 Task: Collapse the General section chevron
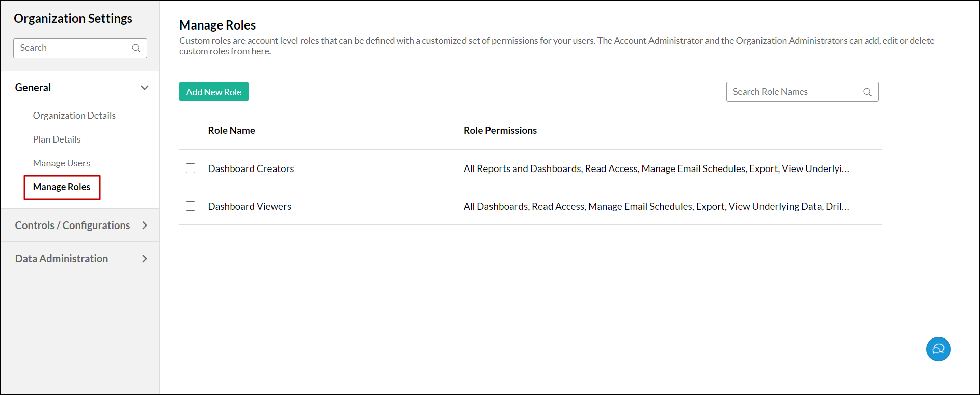click(x=145, y=88)
